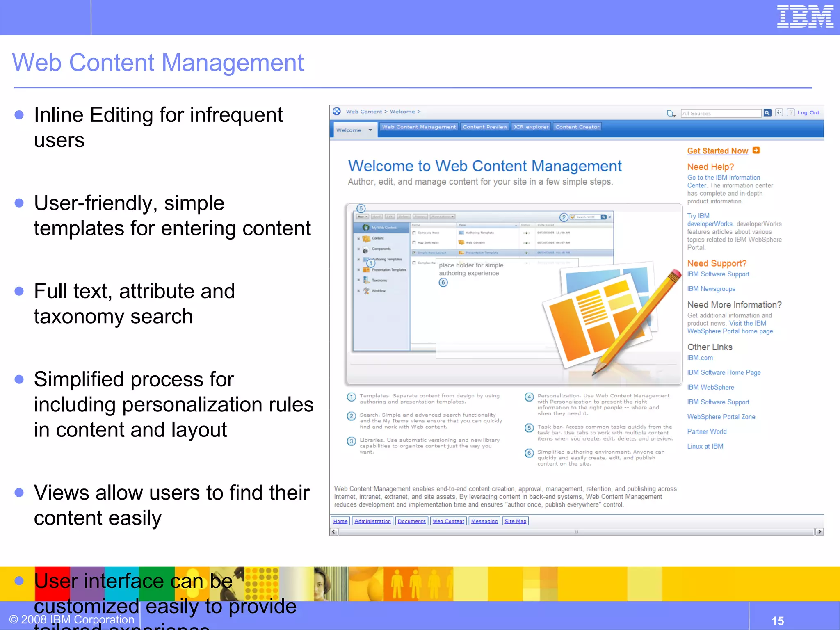
Task: Click Web Content in the breadcrumb
Action: point(364,112)
